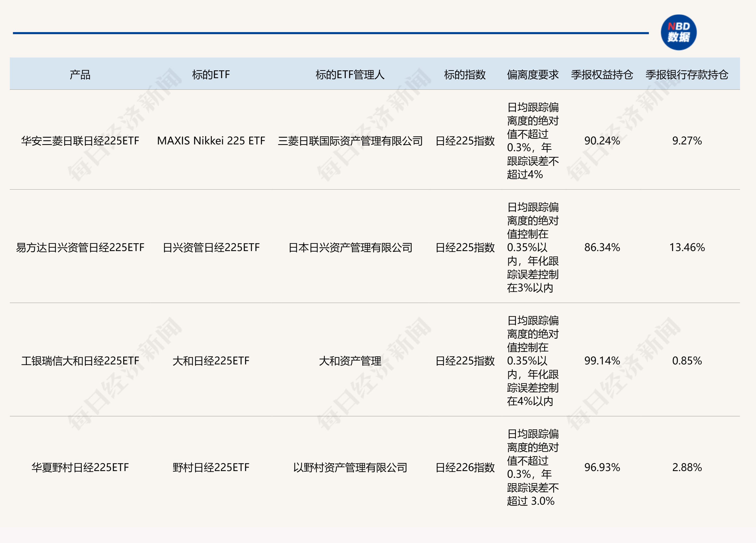The width and height of the screenshot is (756, 543).
Task: Click the 大和资产管理 manager cell
Action: pyautogui.click(x=350, y=361)
